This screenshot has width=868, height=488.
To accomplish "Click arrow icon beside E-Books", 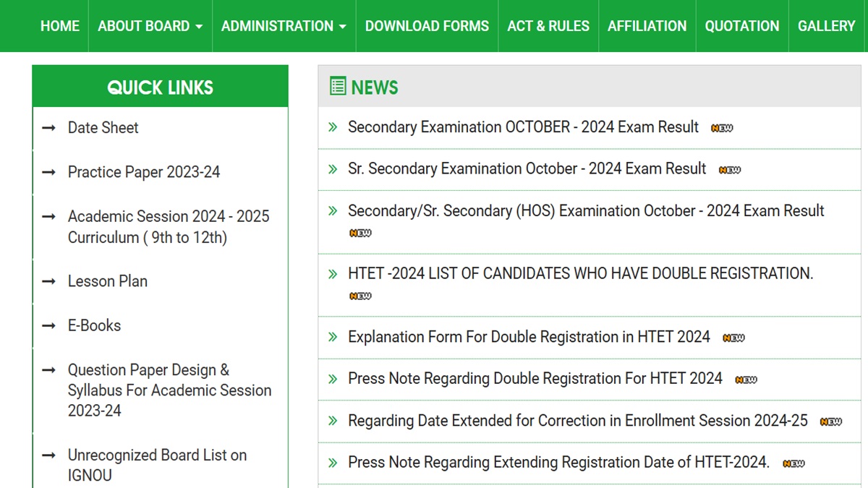I will tap(49, 325).
